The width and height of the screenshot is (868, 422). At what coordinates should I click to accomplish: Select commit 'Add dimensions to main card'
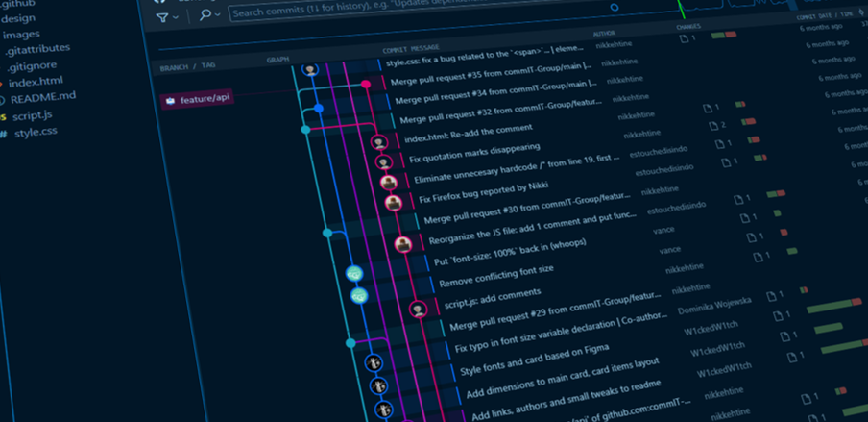[562, 379]
